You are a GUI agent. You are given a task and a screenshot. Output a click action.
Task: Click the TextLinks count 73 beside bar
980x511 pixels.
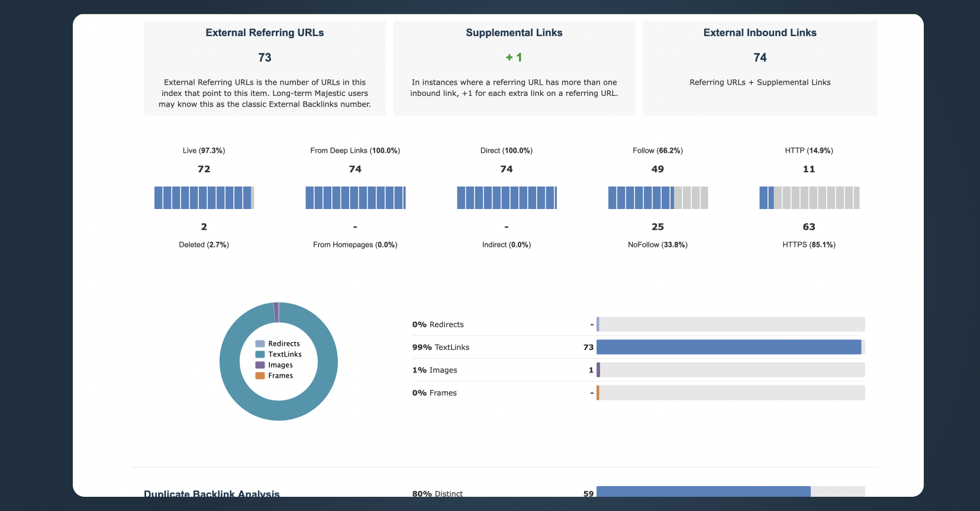(x=588, y=347)
